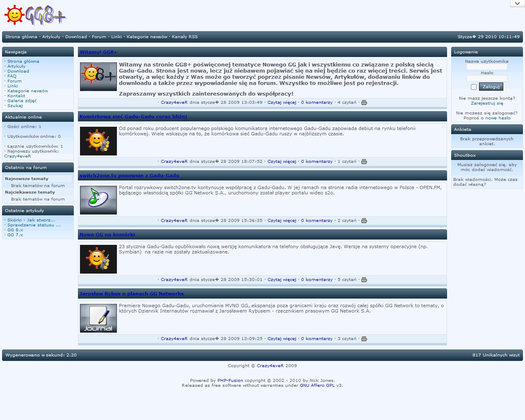Viewport: 525px width, 420px height.
Task: Open Kanały RSS in the top menu
Action: pyautogui.click(x=185, y=37)
